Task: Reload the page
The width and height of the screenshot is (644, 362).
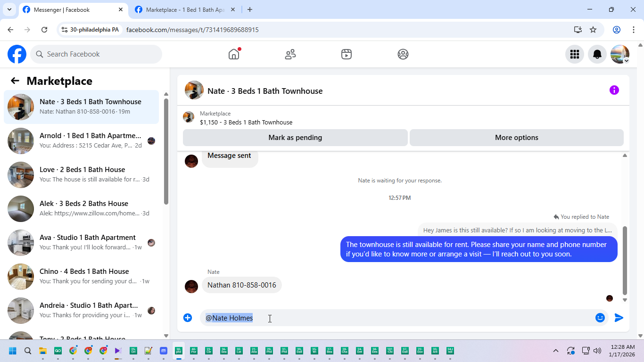Action: point(44,30)
